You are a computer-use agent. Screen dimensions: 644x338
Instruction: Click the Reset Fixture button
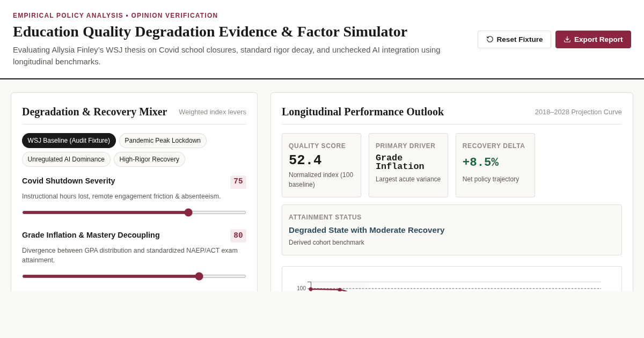(514, 39)
